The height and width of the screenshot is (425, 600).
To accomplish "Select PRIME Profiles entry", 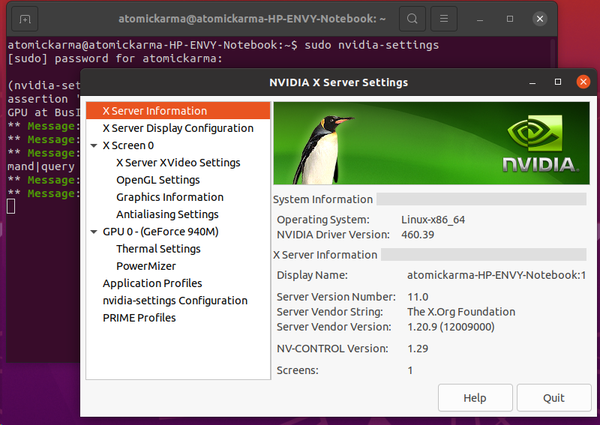I will pos(139,318).
